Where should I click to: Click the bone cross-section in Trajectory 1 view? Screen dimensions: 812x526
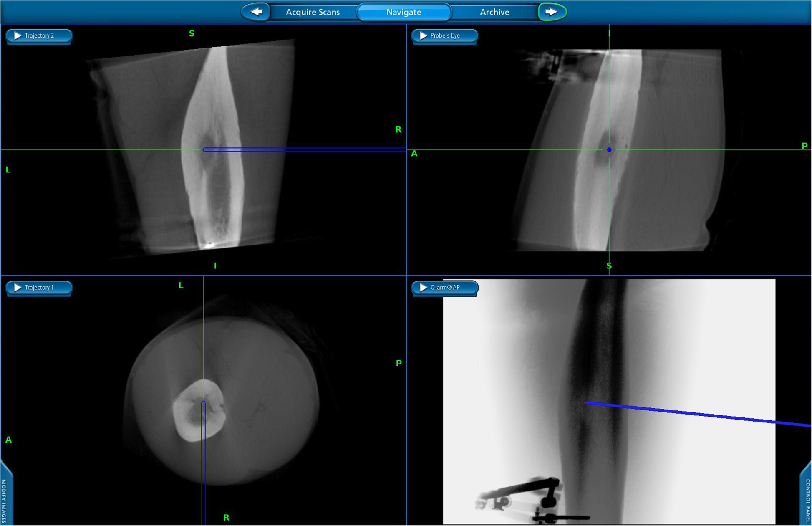click(x=199, y=411)
